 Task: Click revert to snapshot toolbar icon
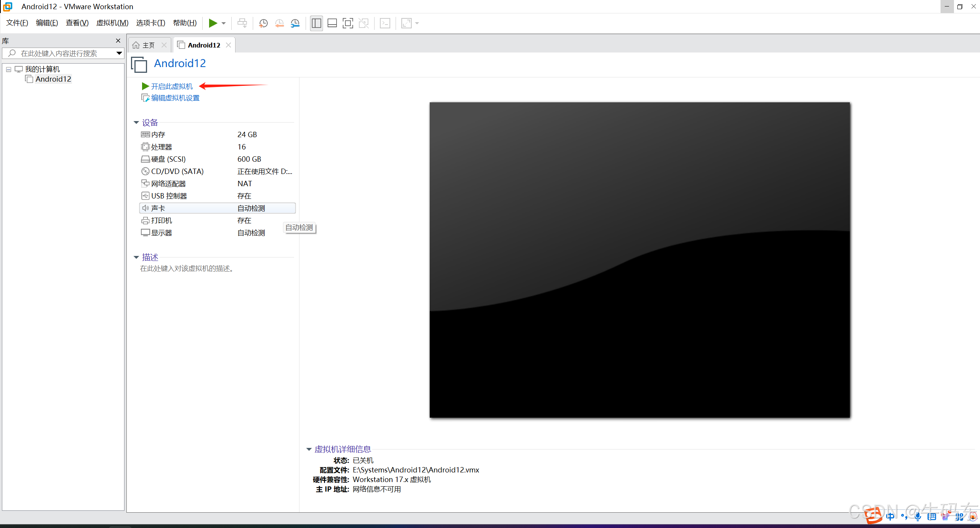(x=279, y=23)
